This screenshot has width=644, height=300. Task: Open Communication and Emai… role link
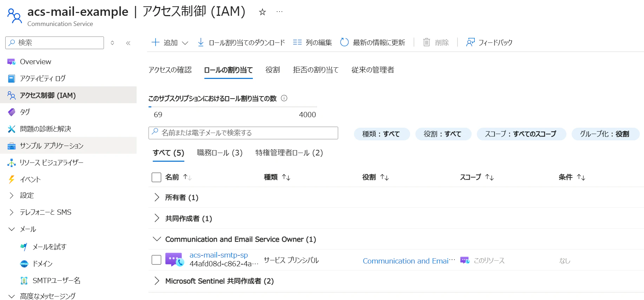tap(409, 261)
